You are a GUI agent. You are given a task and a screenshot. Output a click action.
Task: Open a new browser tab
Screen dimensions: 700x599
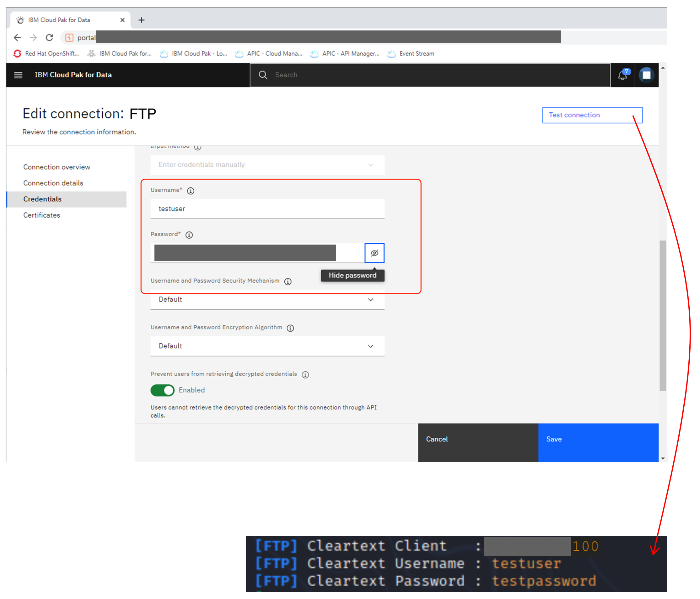[x=142, y=20]
